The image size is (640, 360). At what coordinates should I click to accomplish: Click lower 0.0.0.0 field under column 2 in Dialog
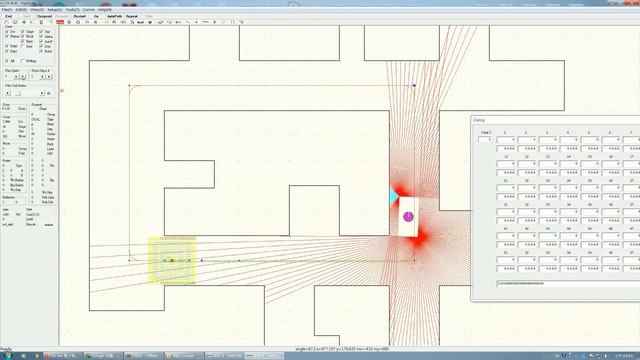527,149
